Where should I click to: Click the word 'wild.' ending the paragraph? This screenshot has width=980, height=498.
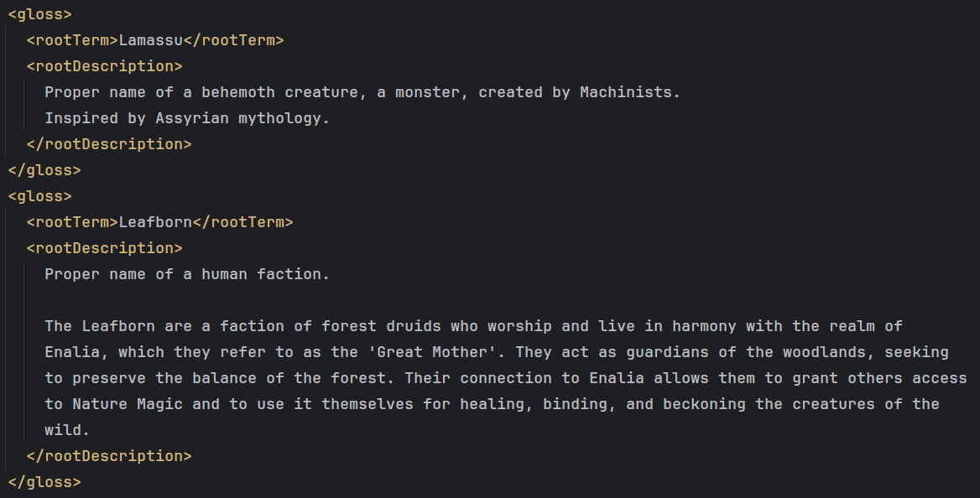click(67, 431)
